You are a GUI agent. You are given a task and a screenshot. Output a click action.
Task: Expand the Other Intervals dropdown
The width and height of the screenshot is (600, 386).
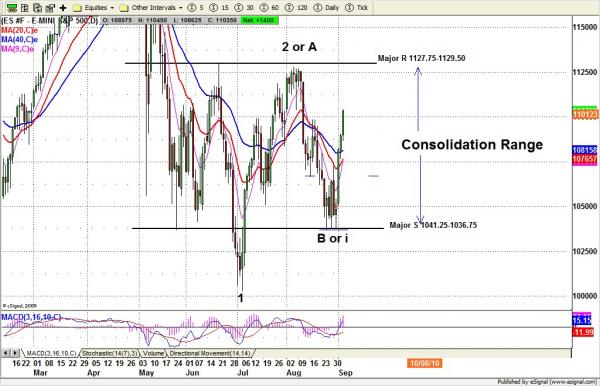151,8
